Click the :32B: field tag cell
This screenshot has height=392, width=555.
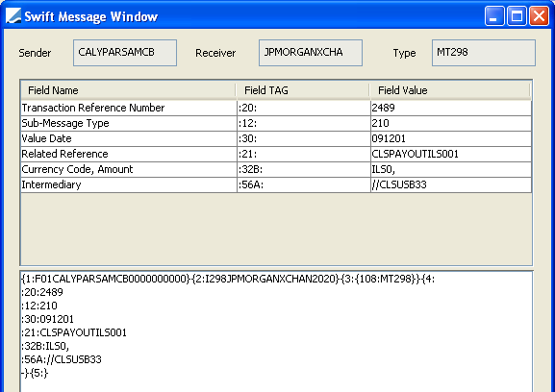click(x=304, y=169)
